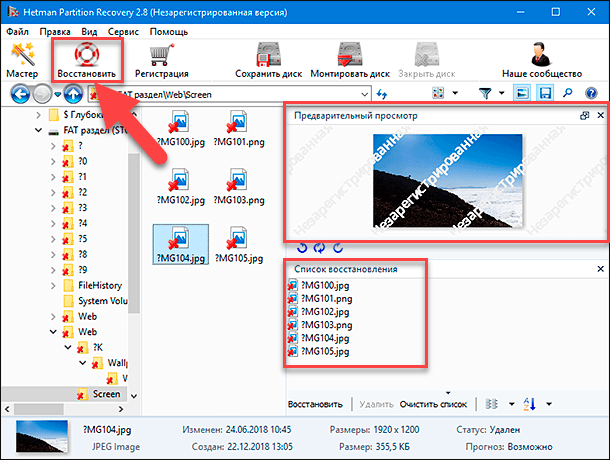Open the view mode dropdown arrow
The width and height of the screenshot is (610, 460).
point(455,93)
